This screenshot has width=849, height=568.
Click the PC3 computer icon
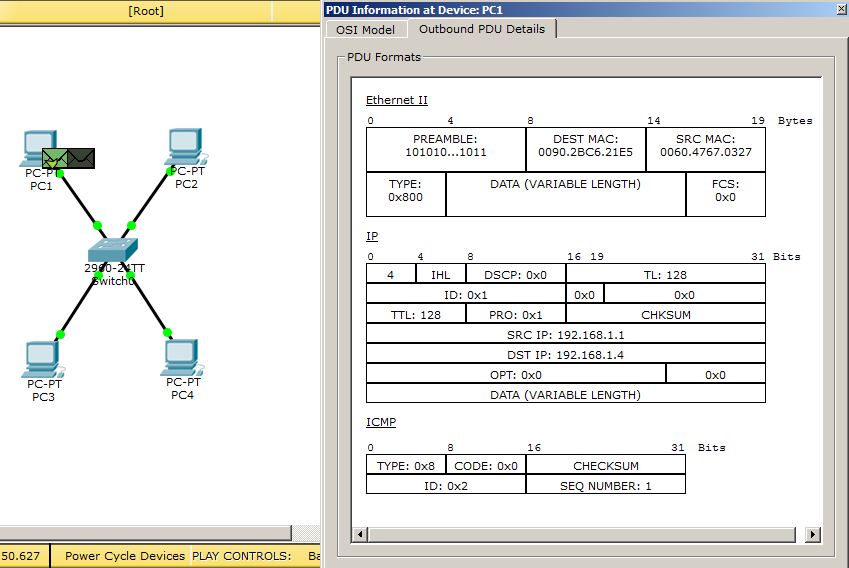(42, 360)
